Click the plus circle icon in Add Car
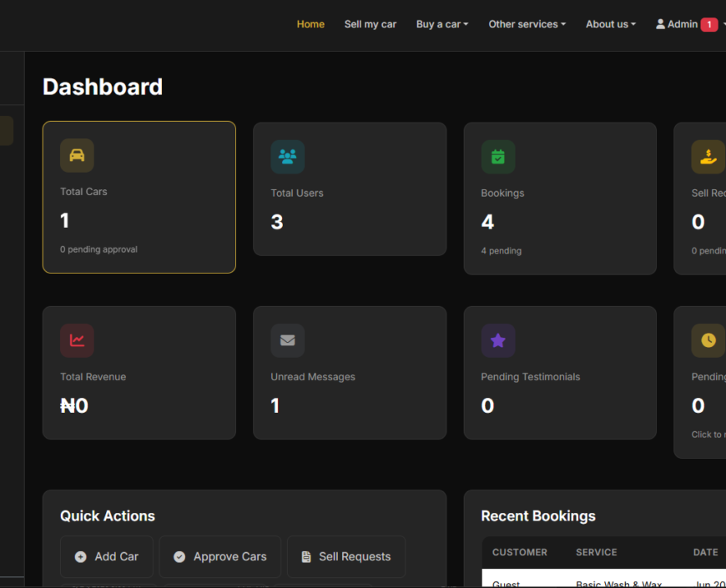This screenshot has height=588, width=726. [81, 556]
